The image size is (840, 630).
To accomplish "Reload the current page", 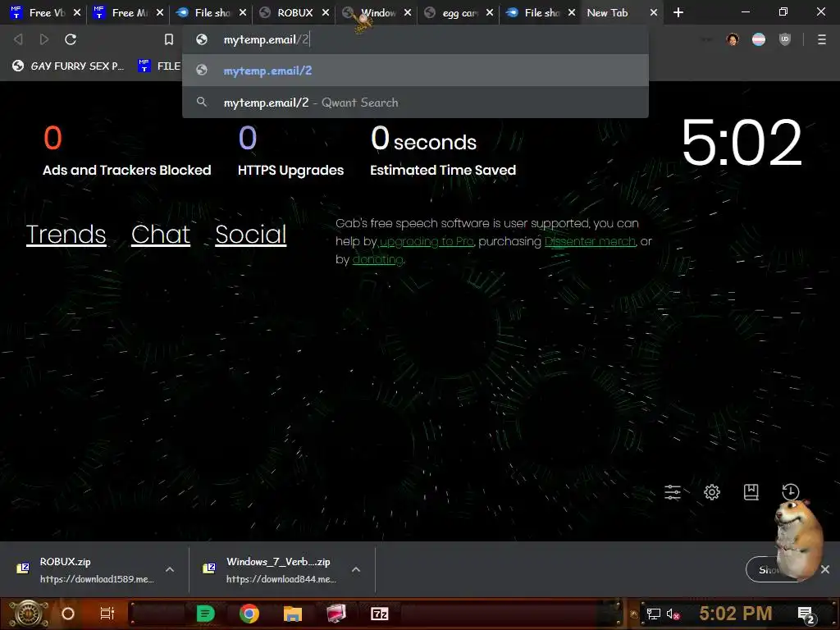I will pyautogui.click(x=71, y=39).
